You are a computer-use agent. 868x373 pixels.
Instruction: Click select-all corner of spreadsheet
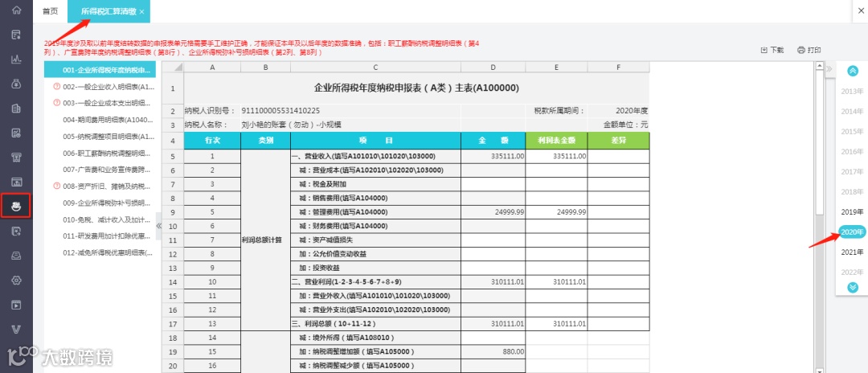click(173, 67)
